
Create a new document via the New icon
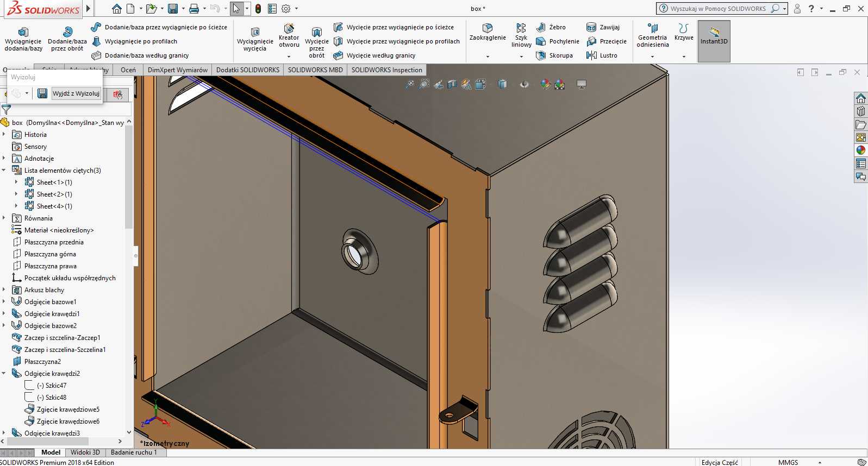(x=130, y=9)
